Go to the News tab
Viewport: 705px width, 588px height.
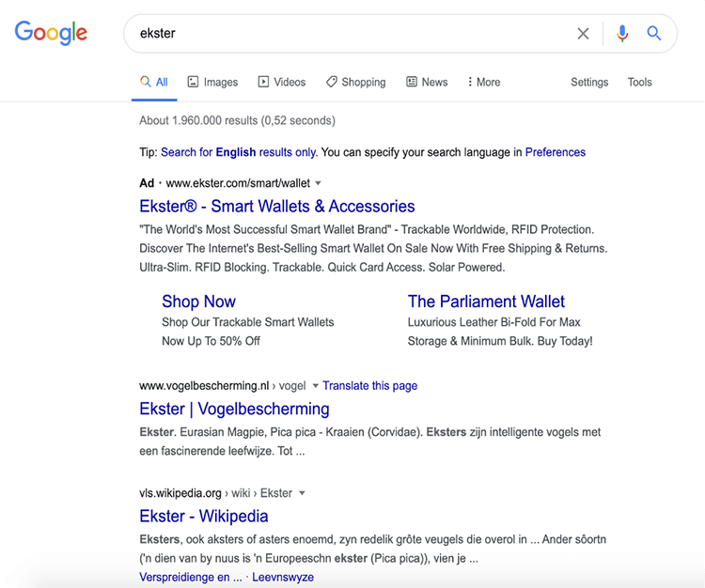[x=427, y=83]
